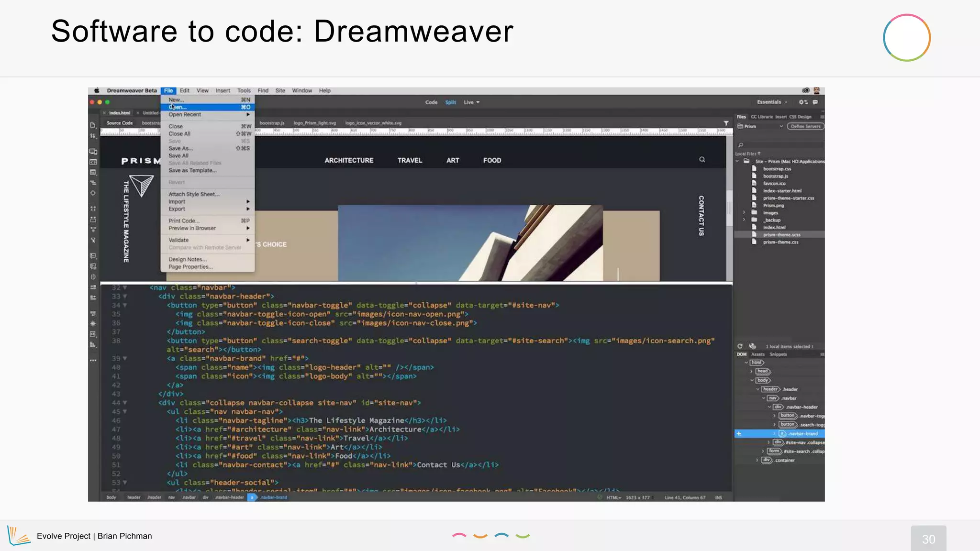Click the search icon in Prism page navbar
This screenshot has width=980, height=551.
click(702, 160)
